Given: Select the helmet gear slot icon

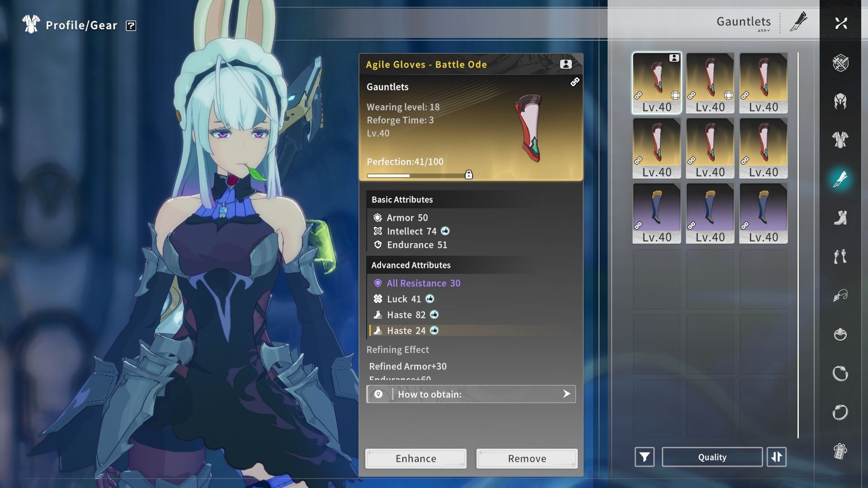Looking at the screenshot, I should [840, 101].
